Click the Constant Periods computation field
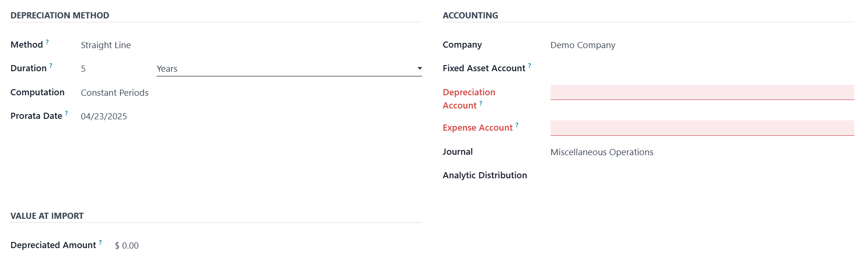The width and height of the screenshot is (868, 258). pyautogui.click(x=115, y=93)
